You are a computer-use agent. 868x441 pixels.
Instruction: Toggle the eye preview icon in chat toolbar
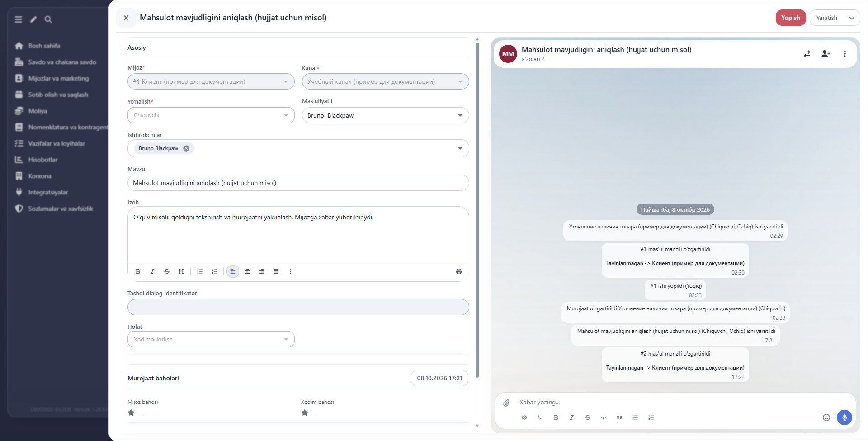[524, 417]
